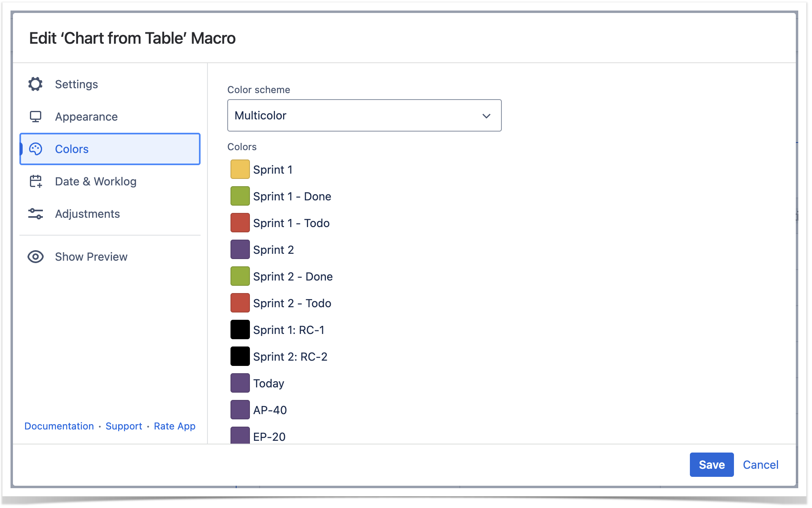Open the Rate App link
The height and width of the screenshot is (508, 812).
pos(175,426)
